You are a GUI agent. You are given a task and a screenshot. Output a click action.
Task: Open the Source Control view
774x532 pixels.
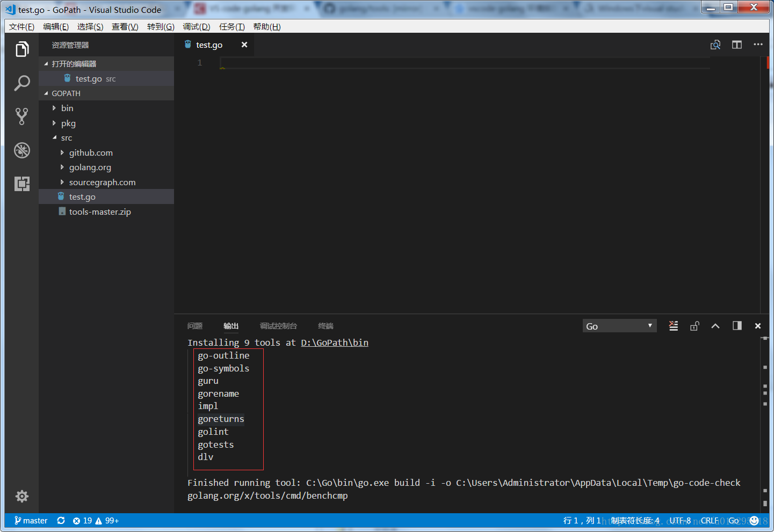(x=21, y=116)
